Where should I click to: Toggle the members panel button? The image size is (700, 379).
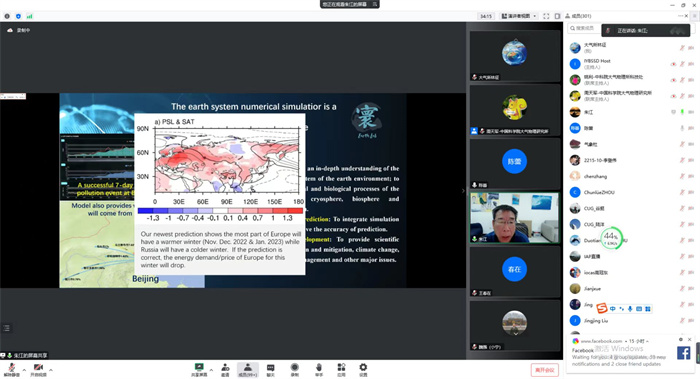(x=248, y=369)
